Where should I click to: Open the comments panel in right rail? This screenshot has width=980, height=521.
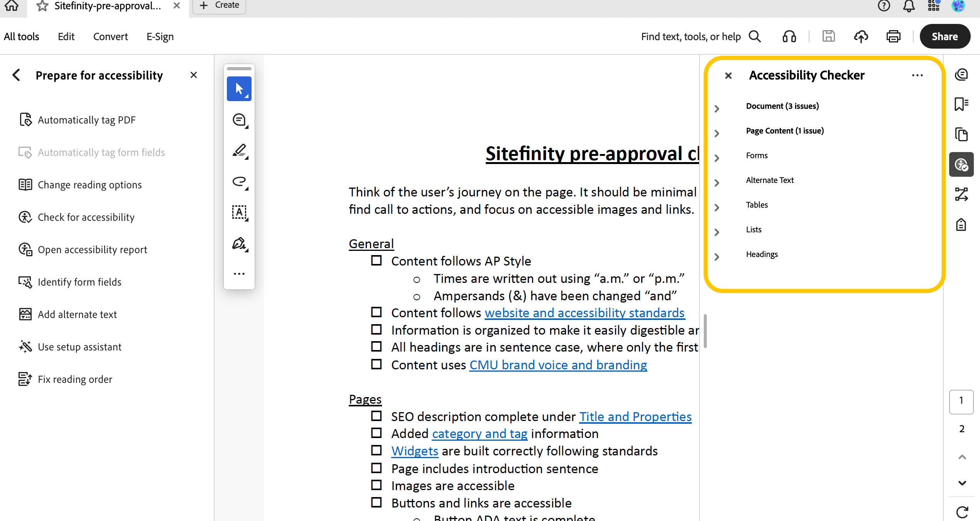click(961, 74)
